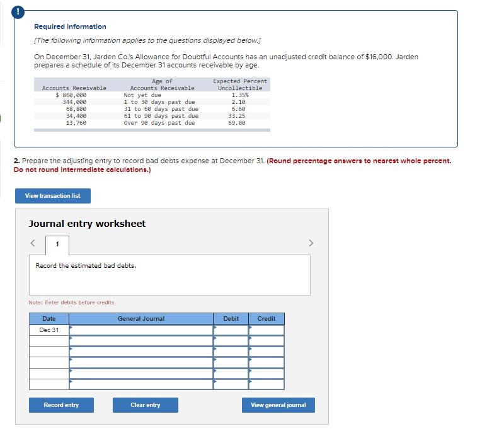Click the 2.10 uncollectible value
Viewport: 487px width, 448px height.
(239, 102)
